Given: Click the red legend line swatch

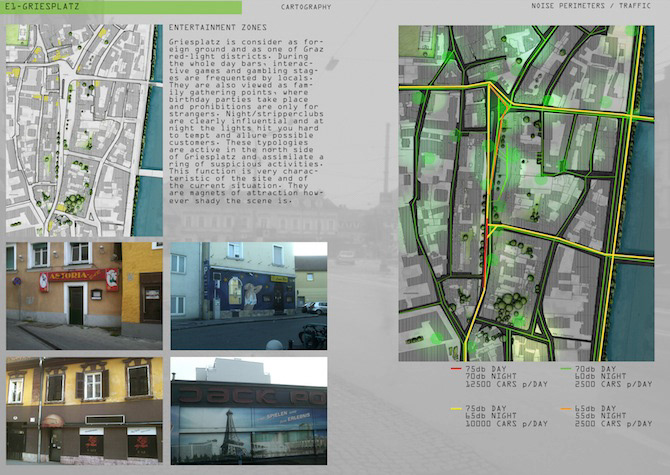Looking at the screenshot, I should (456, 368).
